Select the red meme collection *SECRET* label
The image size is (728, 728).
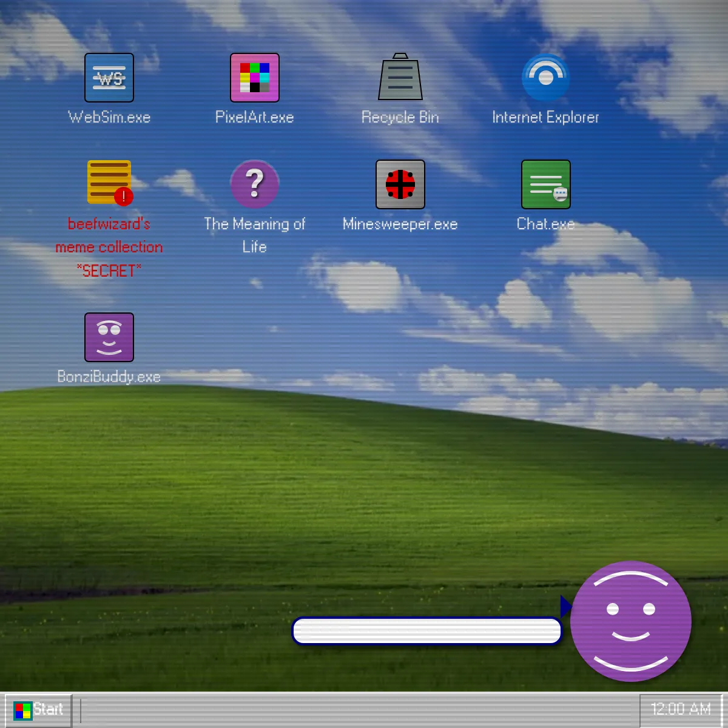pyautogui.click(x=109, y=248)
